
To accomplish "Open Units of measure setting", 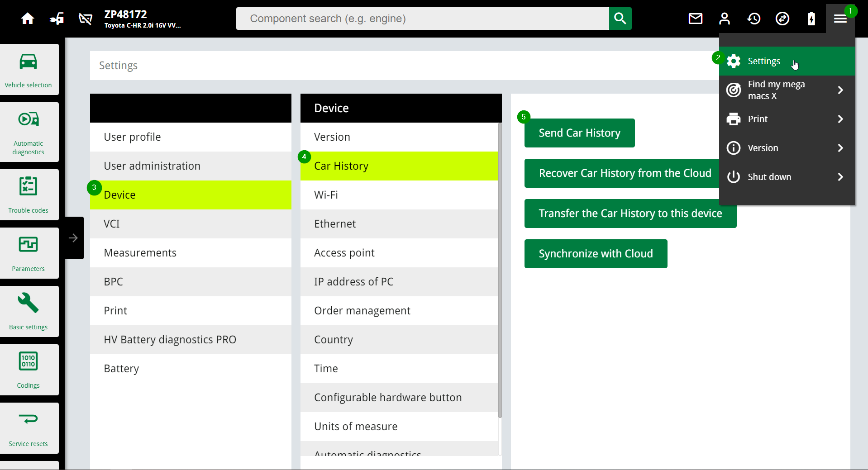I will (x=399, y=427).
